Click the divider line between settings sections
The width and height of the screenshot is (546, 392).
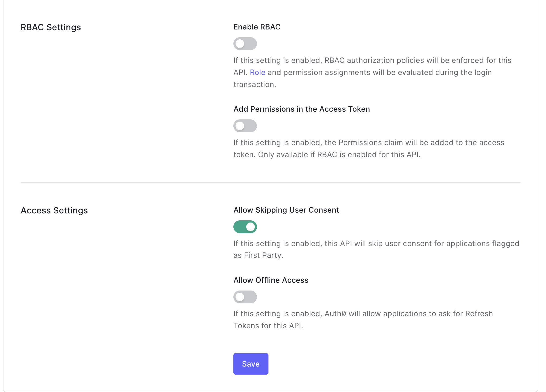[270, 182]
